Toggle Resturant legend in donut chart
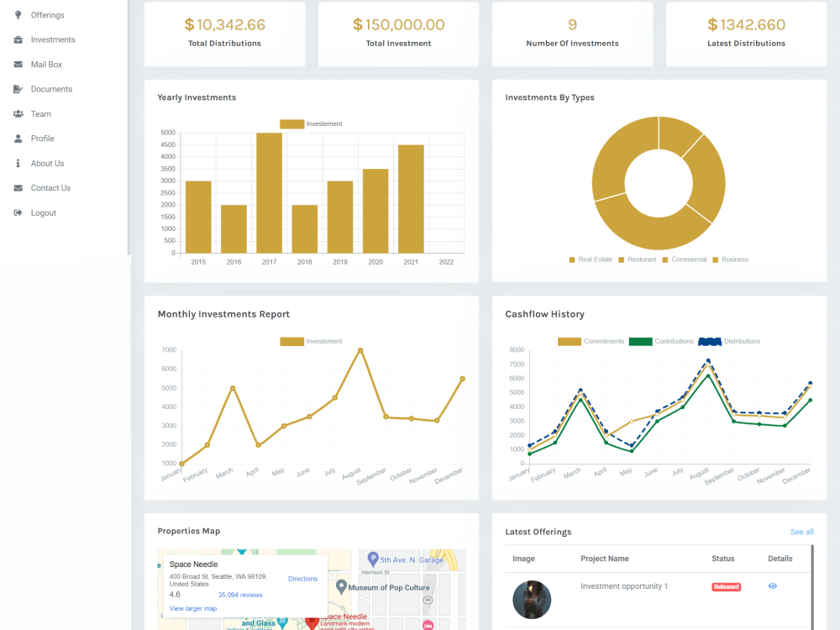 pos(637,260)
